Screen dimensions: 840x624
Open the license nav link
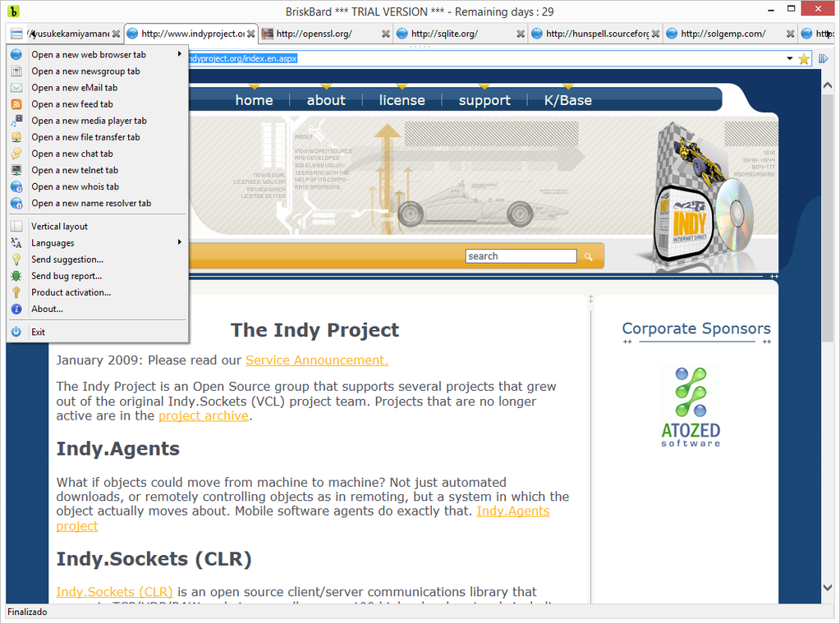402,100
